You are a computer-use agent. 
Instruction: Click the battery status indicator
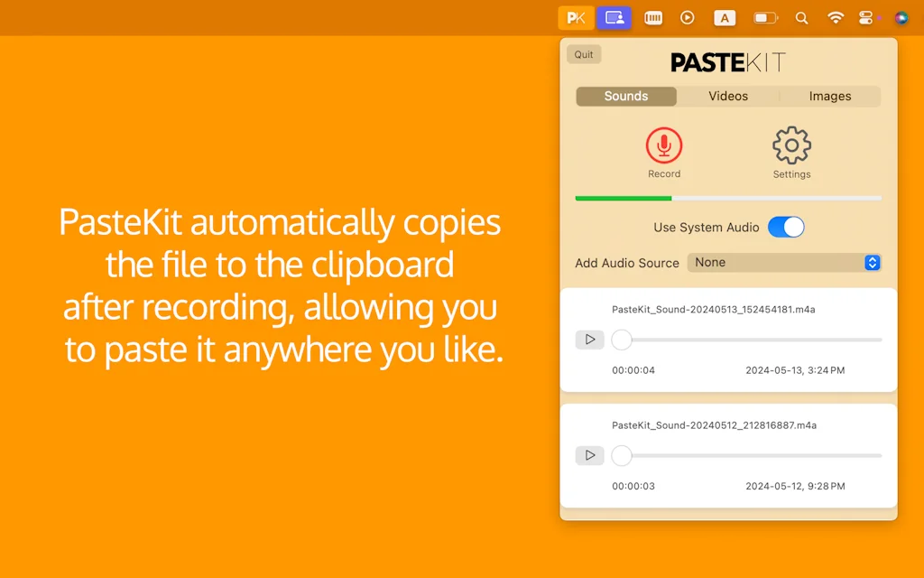coord(765,17)
